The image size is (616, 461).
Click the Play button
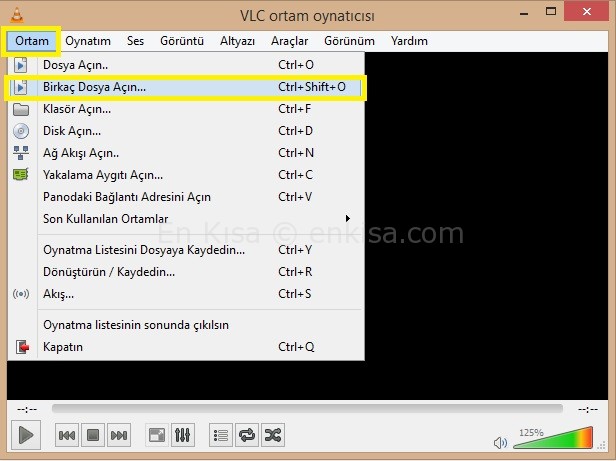click(26, 435)
